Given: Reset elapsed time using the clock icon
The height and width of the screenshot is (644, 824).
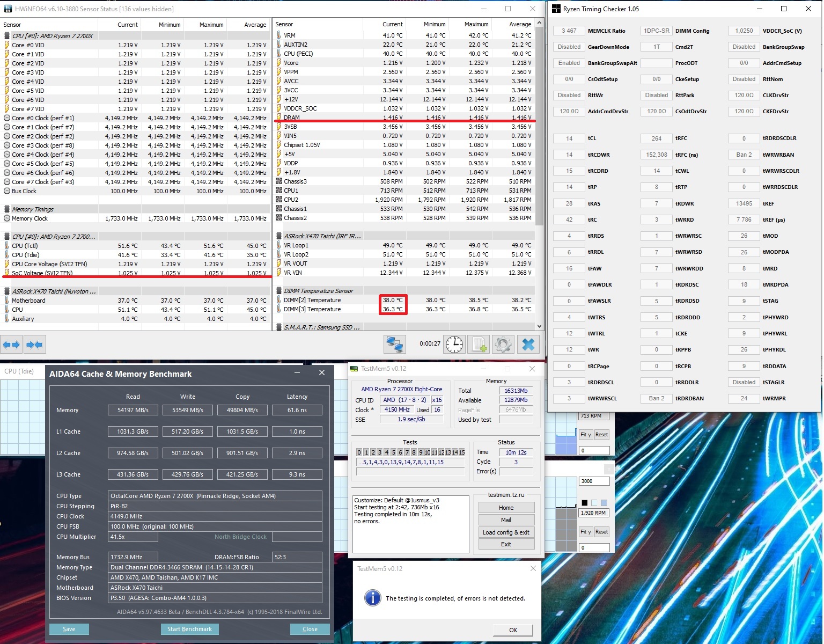Looking at the screenshot, I should [x=454, y=345].
